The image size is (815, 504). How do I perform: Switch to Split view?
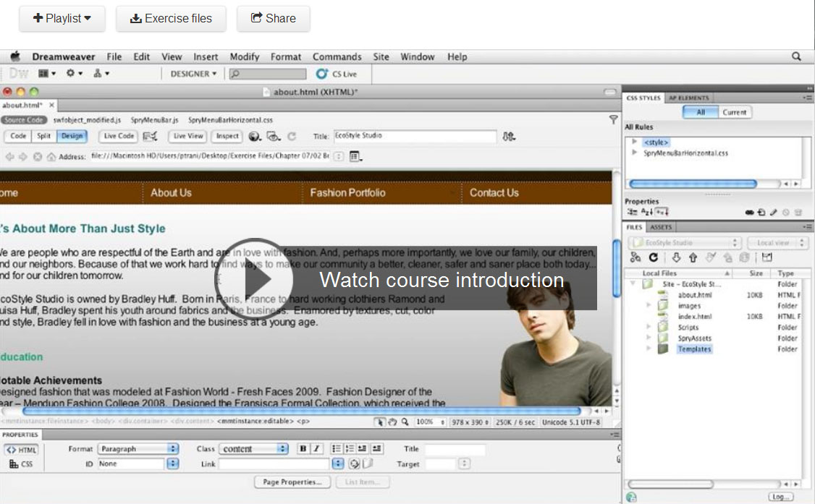43,136
